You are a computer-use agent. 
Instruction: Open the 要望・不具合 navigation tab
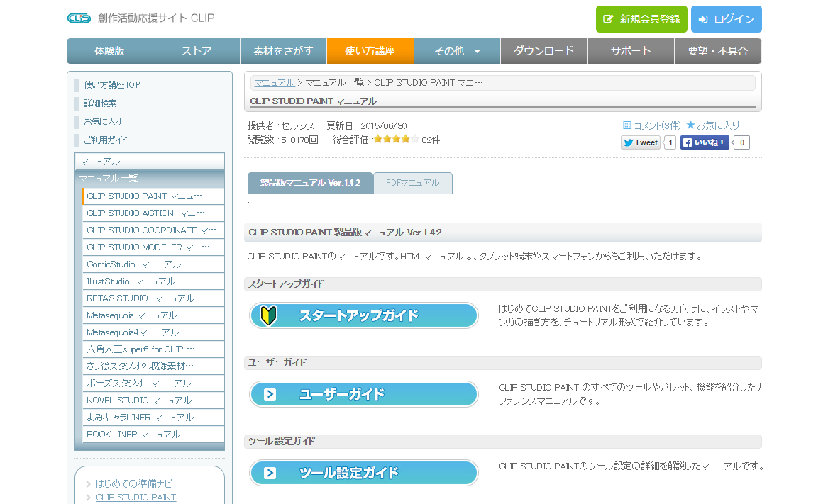pos(717,51)
